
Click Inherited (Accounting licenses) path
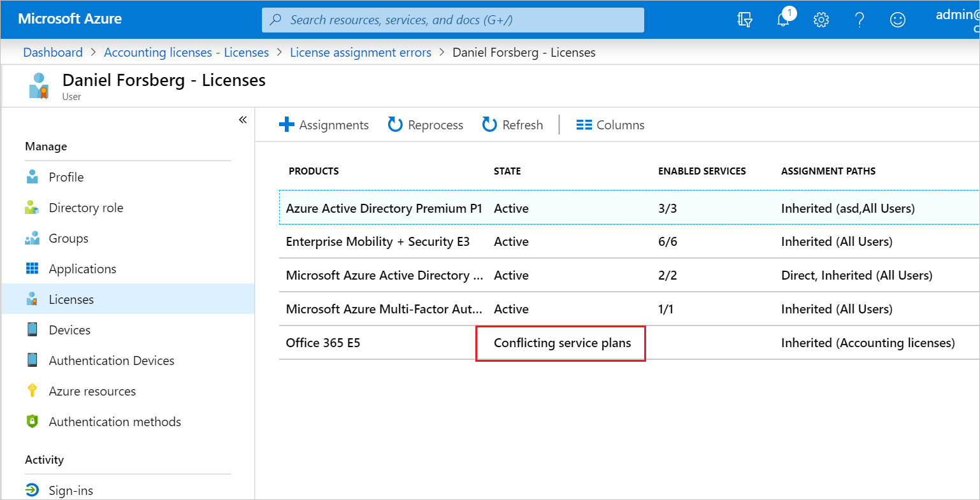pos(868,343)
